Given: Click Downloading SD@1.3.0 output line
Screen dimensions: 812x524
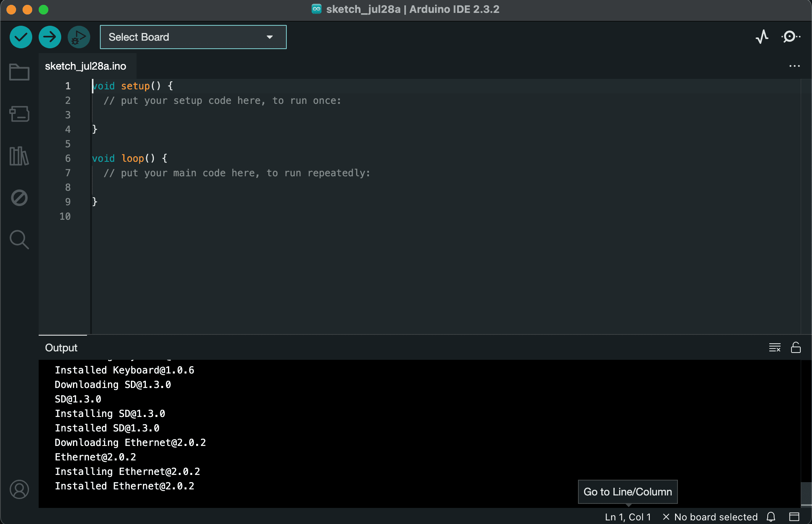Looking at the screenshot, I should [x=113, y=385].
